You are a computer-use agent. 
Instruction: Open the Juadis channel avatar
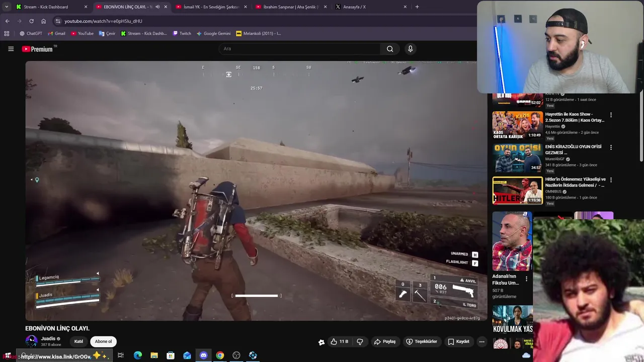click(31, 341)
